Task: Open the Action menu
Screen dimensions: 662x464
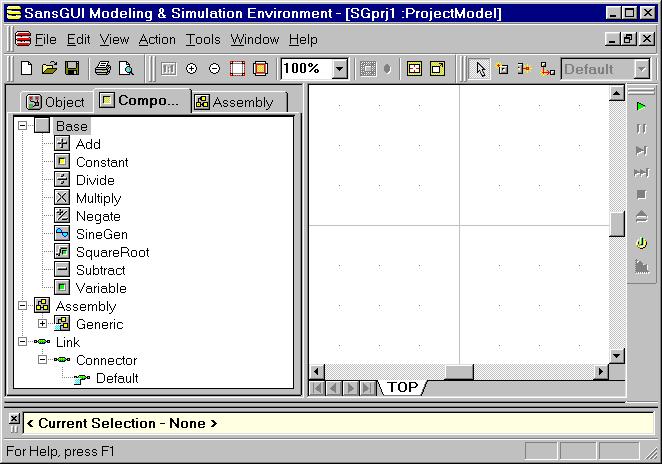Action: pos(157,40)
